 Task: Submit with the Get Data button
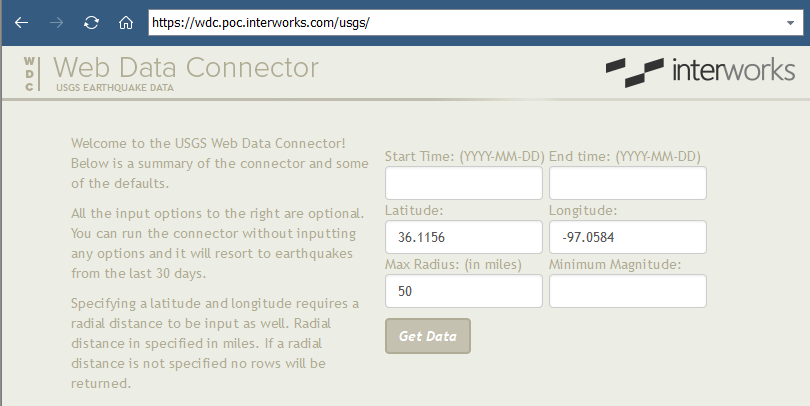click(428, 336)
